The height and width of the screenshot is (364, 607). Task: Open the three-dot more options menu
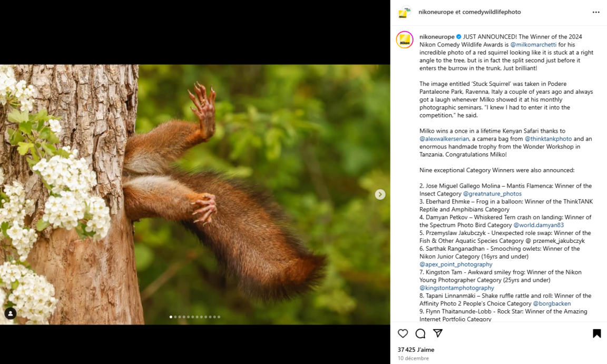596,12
